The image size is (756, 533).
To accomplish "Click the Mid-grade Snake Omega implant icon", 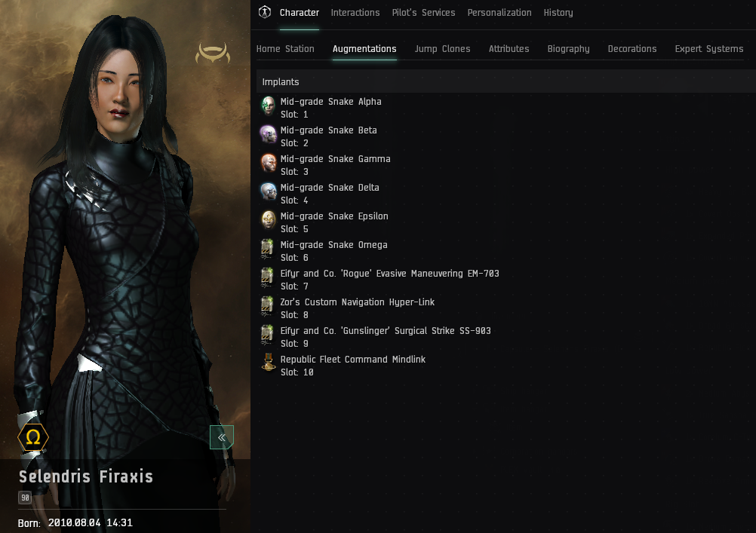I will pyautogui.click(x=267, y=249).
